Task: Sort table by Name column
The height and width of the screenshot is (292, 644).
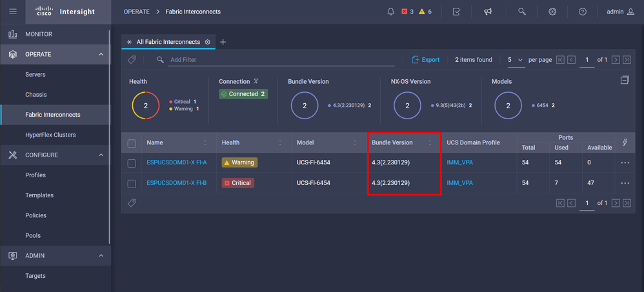Action: tap(205, 142)
